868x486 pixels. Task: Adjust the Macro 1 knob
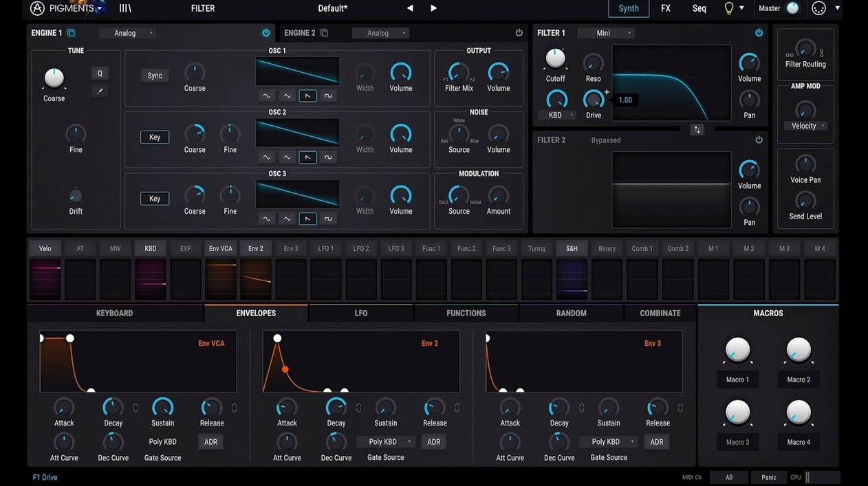click(737, 351)
